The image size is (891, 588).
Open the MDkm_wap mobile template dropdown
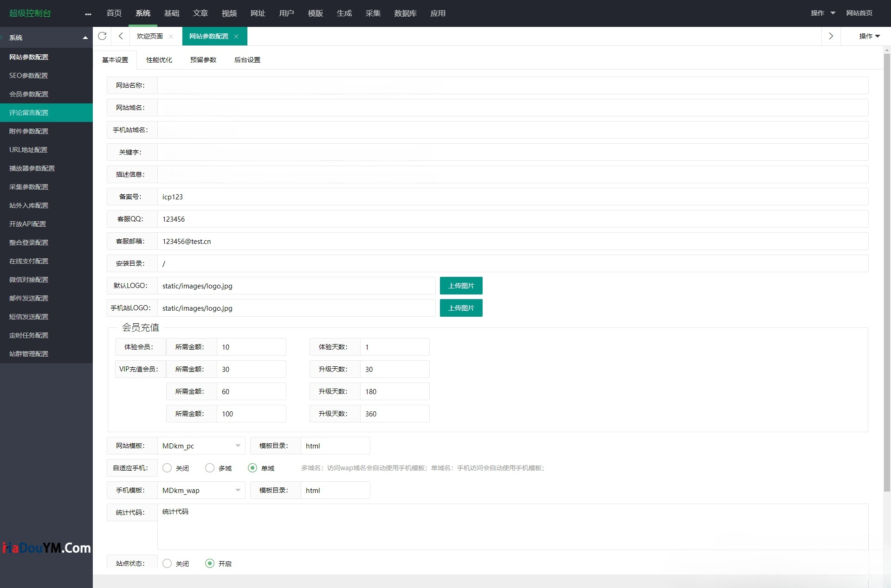[x=201, y=490]
